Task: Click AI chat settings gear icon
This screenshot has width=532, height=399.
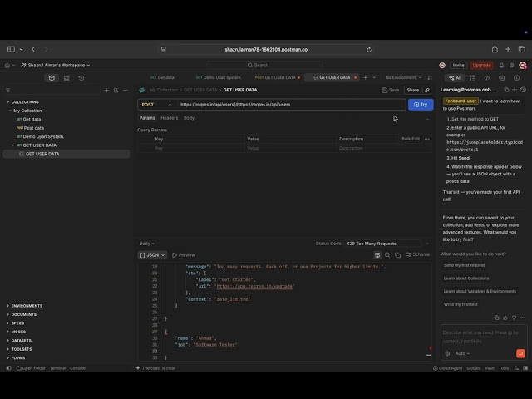Action: coord(447,353)
